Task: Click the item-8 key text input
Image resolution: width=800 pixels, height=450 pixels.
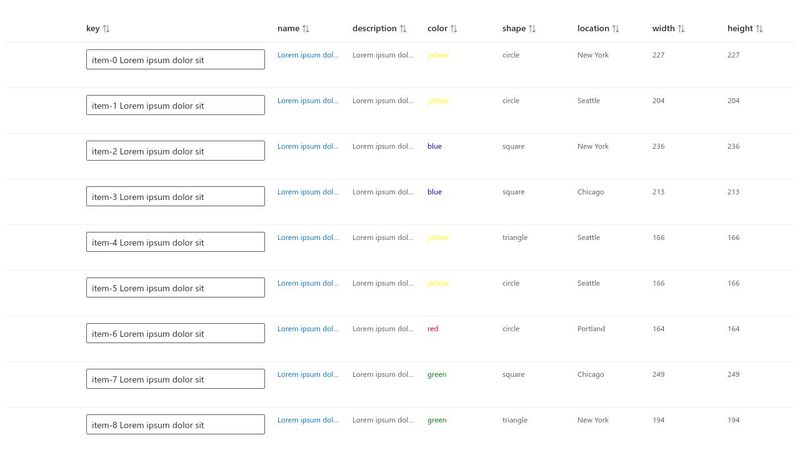Action: point(175,425)
